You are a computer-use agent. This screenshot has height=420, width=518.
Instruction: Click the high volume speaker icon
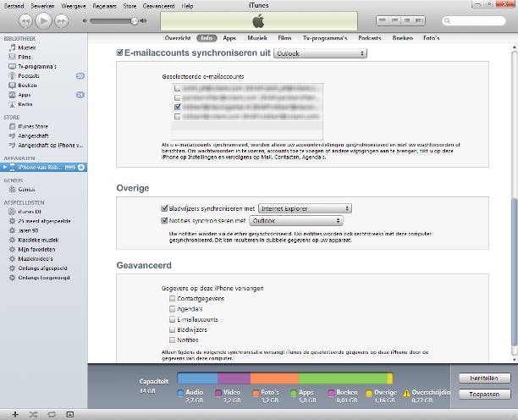coord(143,20)
